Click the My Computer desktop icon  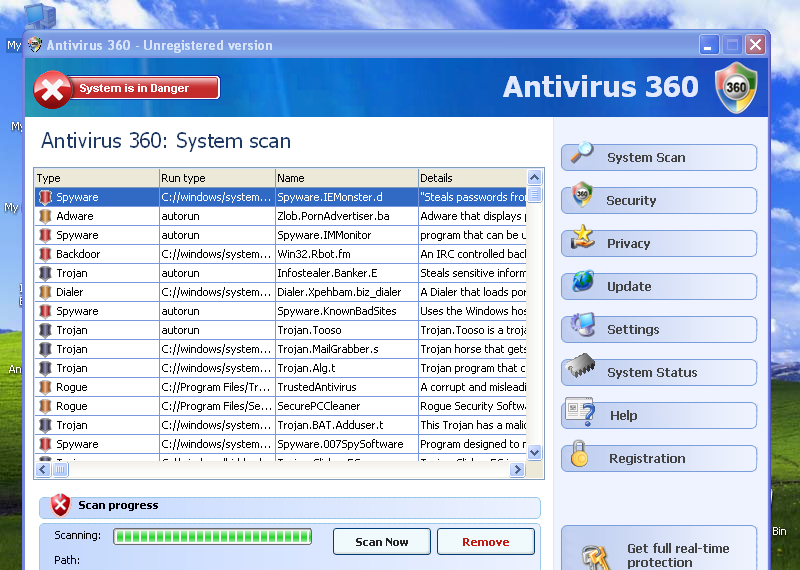[40, 15]
